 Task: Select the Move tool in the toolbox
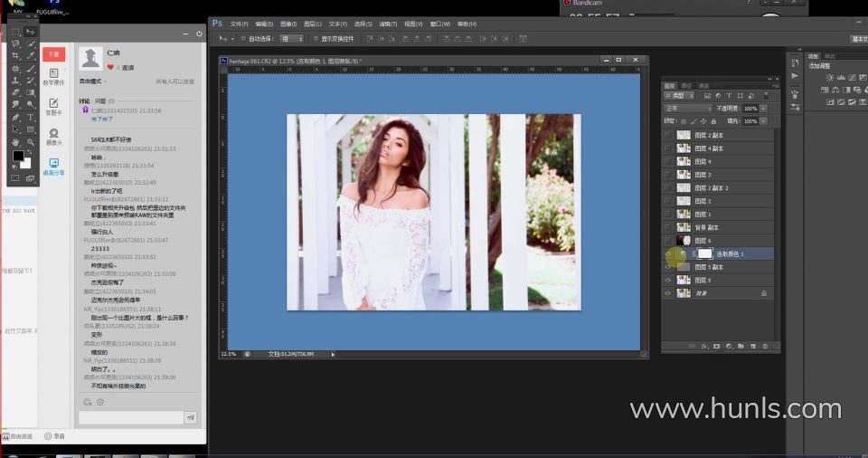31,32
